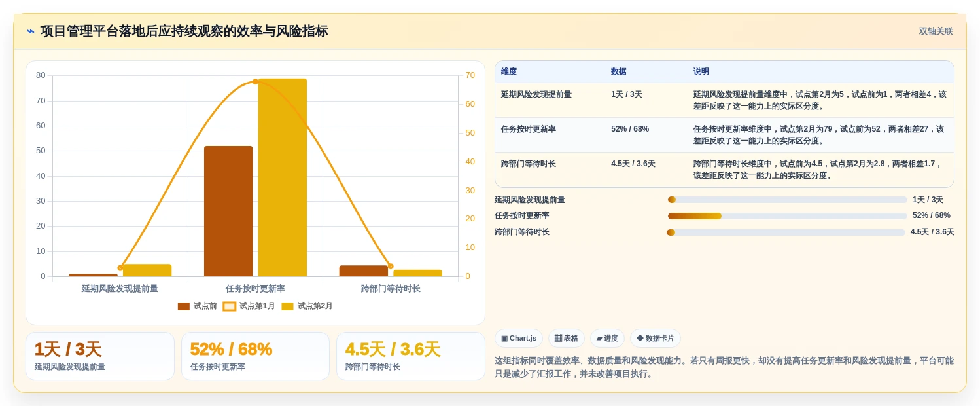
Task: Click the 表格 tag
Action: coord(566,339)
